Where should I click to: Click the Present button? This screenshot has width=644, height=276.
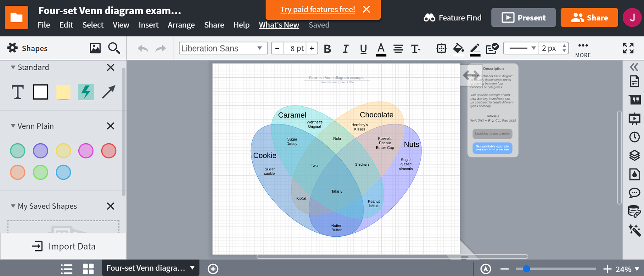click(523, 18)
